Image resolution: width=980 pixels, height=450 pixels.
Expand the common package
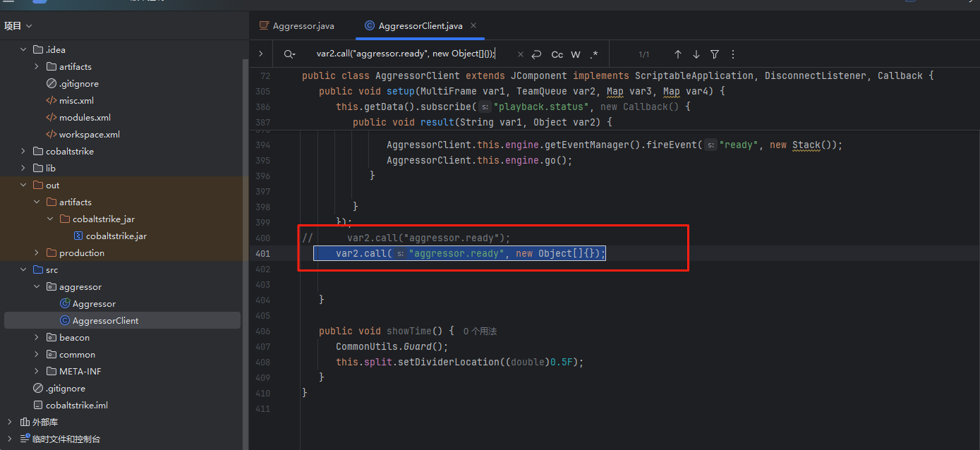tap(37, 354)
